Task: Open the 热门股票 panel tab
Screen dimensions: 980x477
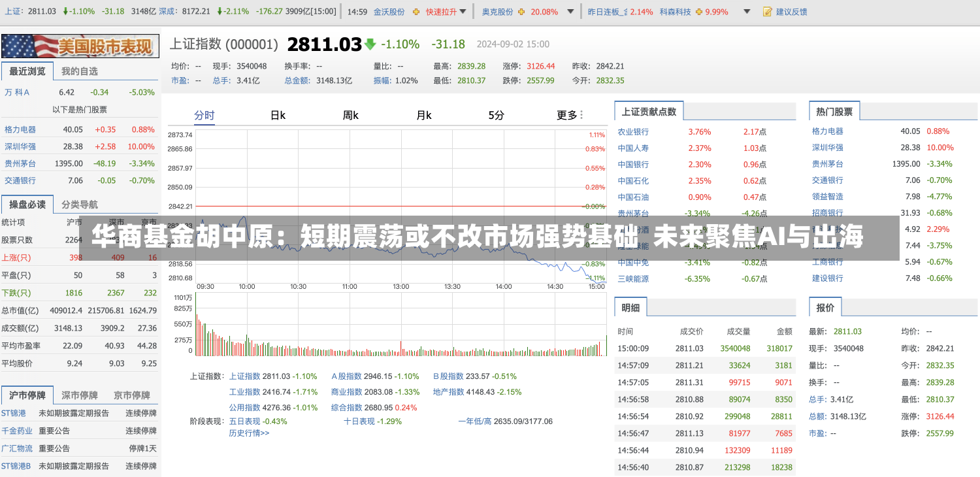Action: point(834,112)
